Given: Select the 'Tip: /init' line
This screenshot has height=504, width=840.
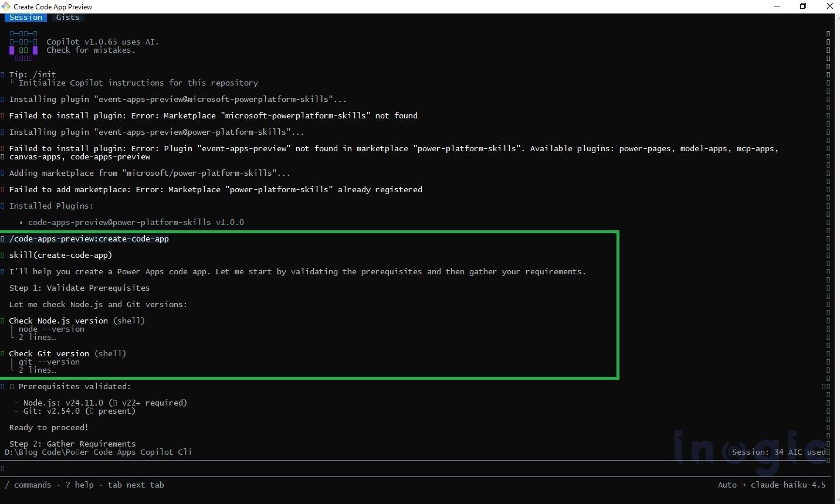Looking at the screenshot, I should tap(33, 74).
